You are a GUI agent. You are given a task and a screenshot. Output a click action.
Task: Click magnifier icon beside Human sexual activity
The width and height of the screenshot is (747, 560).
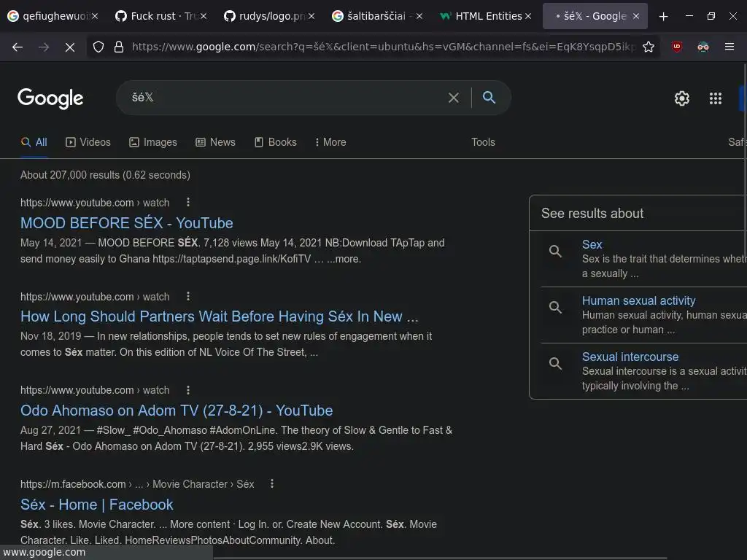[x=555, y=307]
